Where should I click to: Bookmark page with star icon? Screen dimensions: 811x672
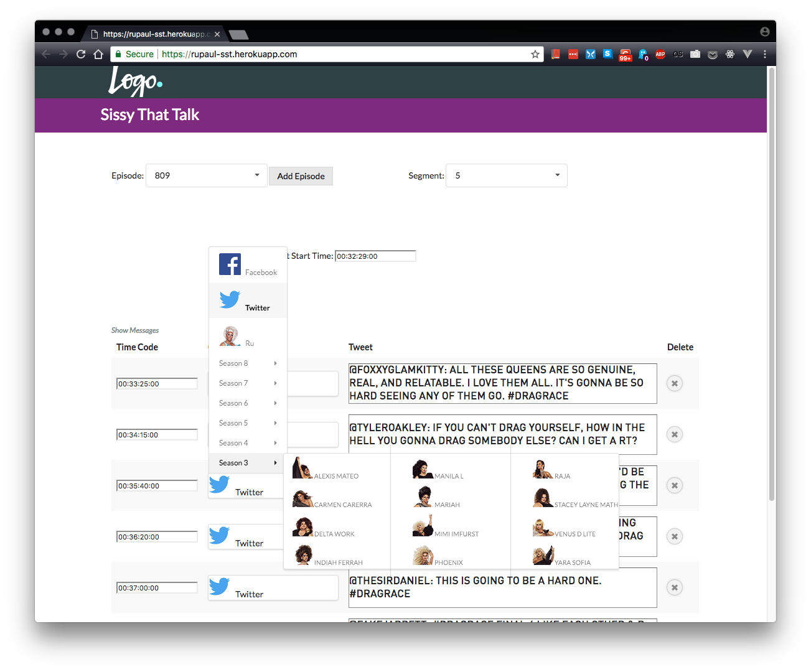(535, 54)
